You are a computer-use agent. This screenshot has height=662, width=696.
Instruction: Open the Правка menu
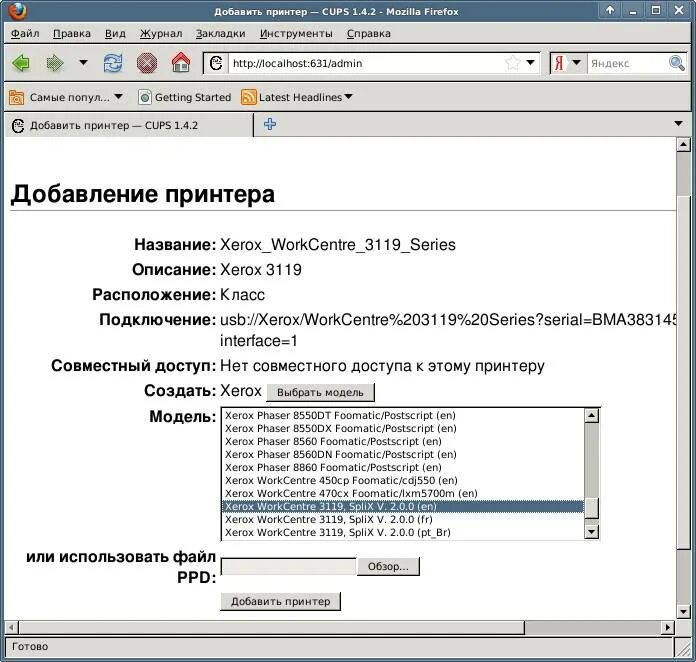[x=72, y=34]
